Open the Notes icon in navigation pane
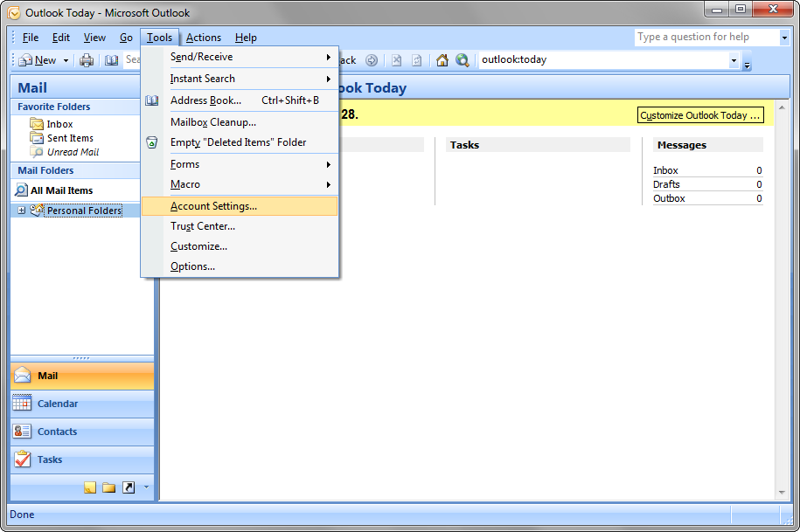The width and height of the screenshot is (800, 532). point(90,487)
